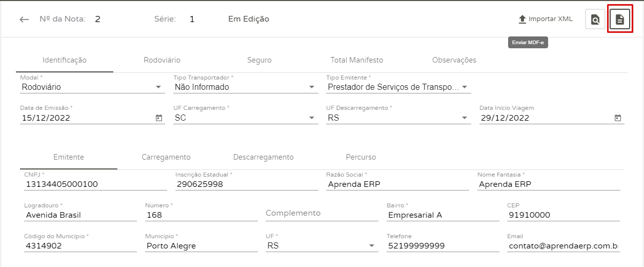Click the Importar XML button label

tap(551, 20)
